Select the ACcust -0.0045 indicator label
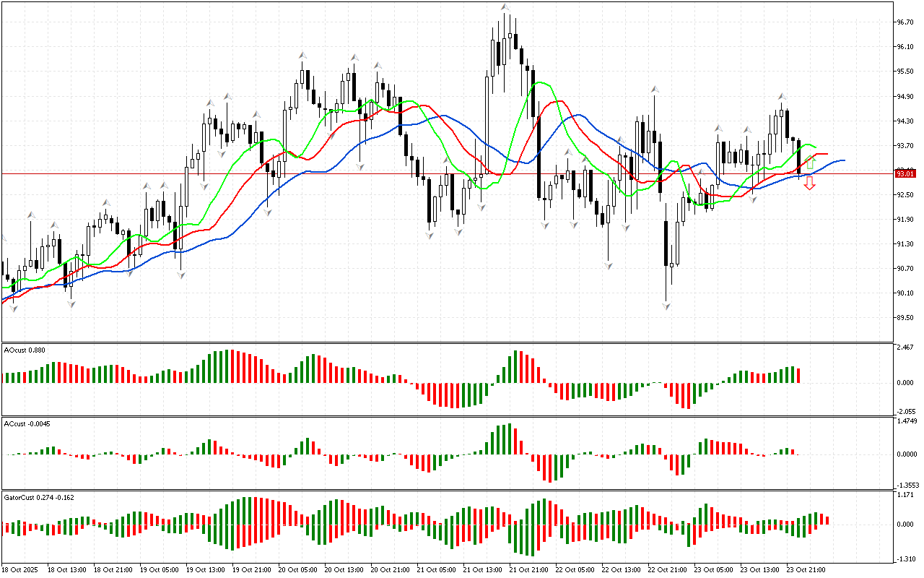This screenshot has height=578, width=924. point(27,423)
